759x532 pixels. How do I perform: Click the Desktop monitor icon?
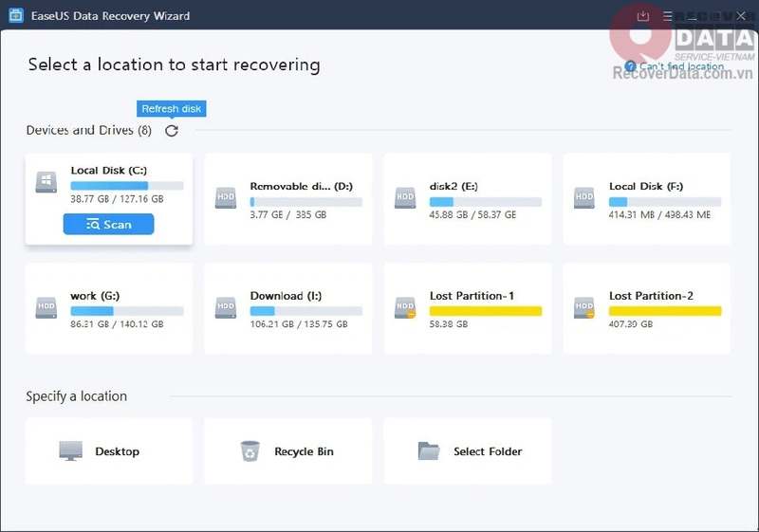tap(70, 450)
